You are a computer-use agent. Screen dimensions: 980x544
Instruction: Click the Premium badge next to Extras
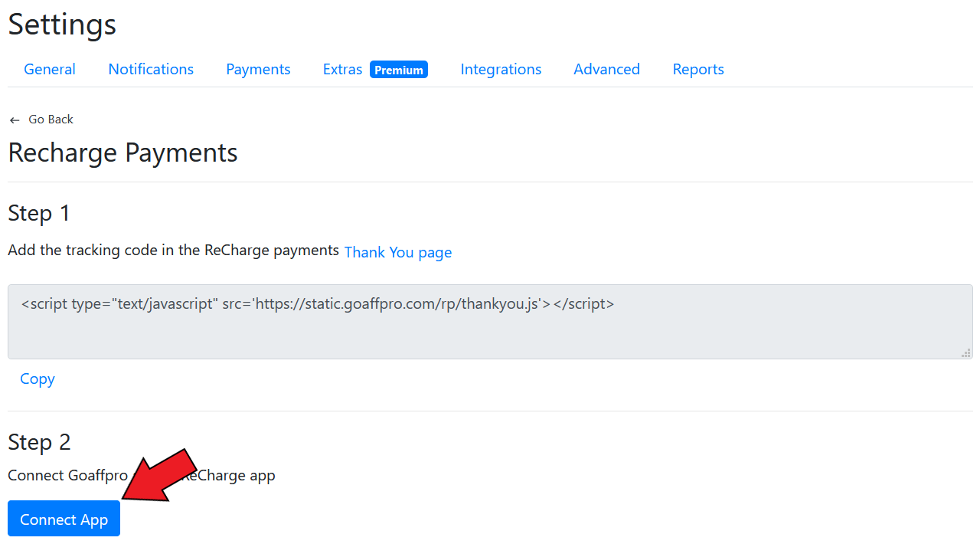399,70
